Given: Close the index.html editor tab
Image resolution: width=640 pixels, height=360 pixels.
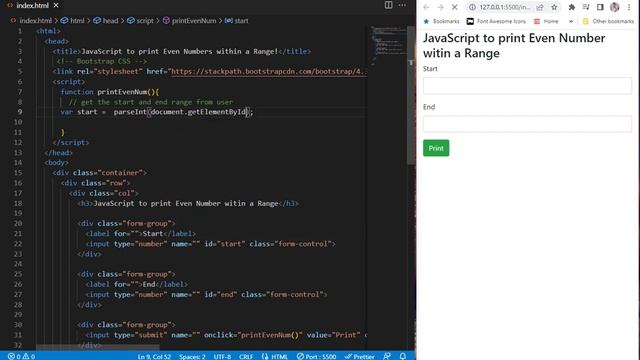Looking at the screenshot, I should (x=56, y=5).
